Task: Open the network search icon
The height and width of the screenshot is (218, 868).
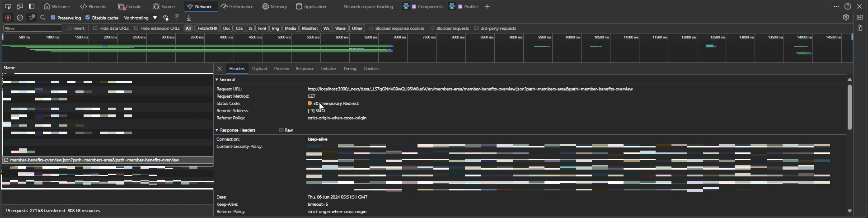Action: pos(43,18)
